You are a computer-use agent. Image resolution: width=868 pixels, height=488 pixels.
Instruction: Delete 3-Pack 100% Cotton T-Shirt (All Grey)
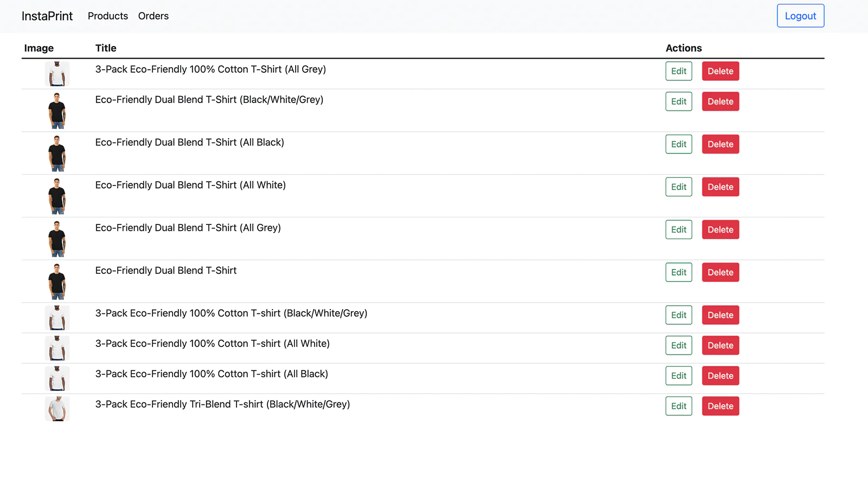pyautogui.click(x=720, y=71)
